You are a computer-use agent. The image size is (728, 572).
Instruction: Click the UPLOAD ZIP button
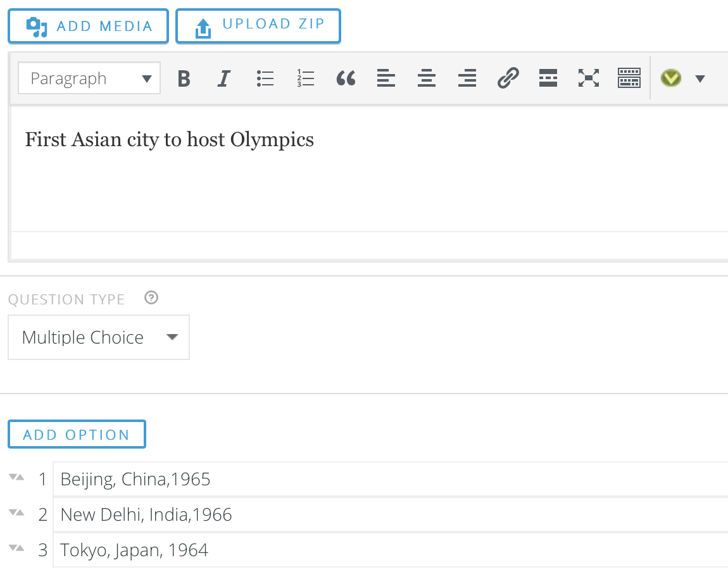pos(258,26)
